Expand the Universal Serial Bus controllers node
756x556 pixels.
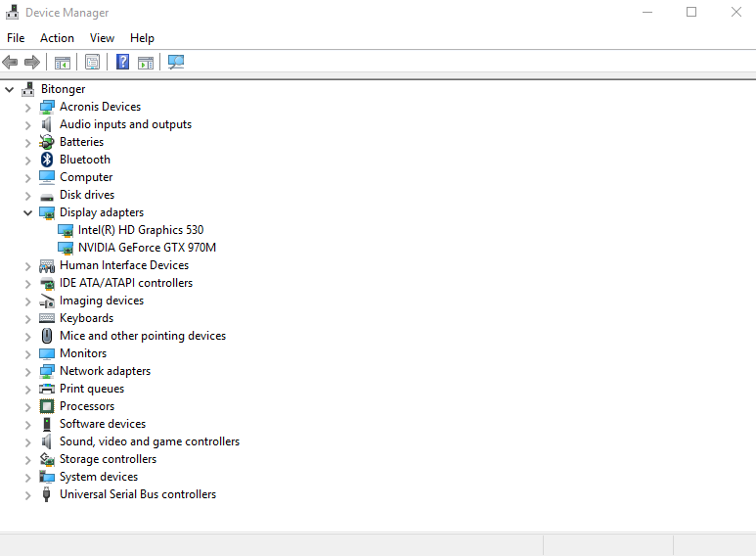(27, 494)
